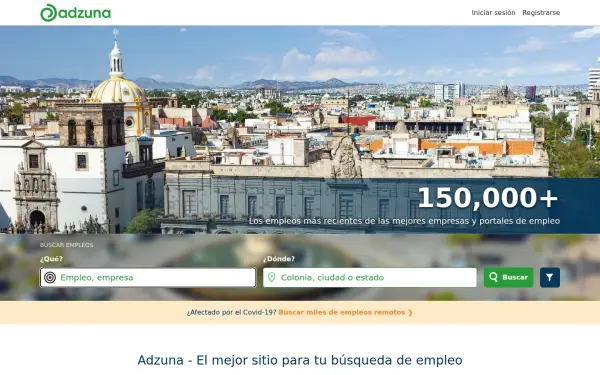Open the Iniciar sesión link

(x=493, y=13)
